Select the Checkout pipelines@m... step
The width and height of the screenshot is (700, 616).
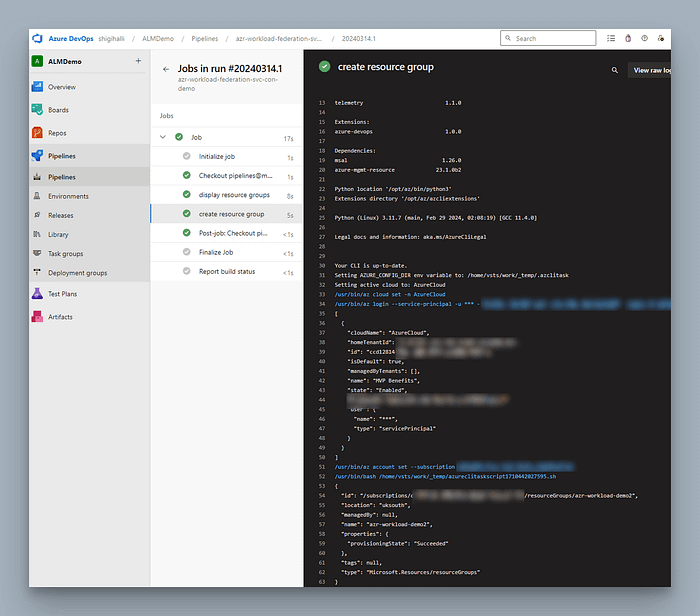[x=226, y=176]
